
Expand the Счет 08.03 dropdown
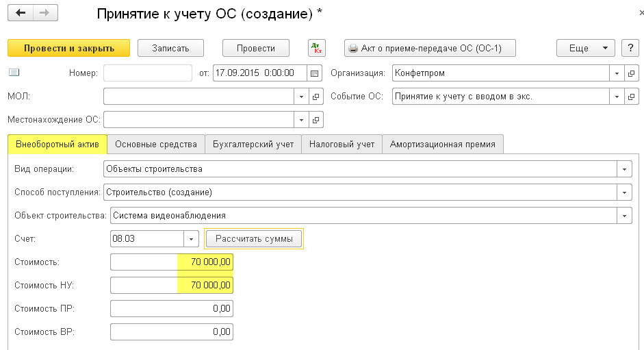click(x=191, y=239)
